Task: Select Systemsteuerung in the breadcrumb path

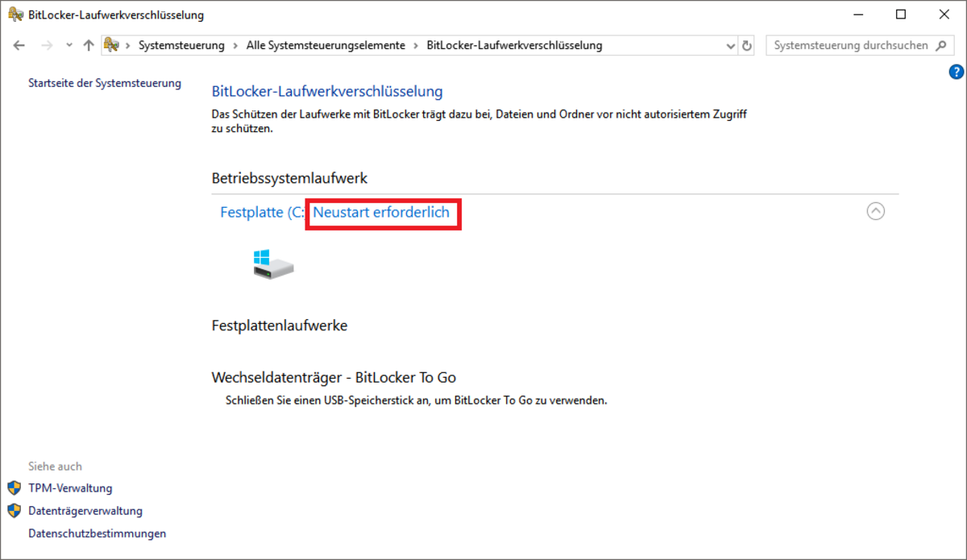Action: pyautogui.click(x=181, y=46)
